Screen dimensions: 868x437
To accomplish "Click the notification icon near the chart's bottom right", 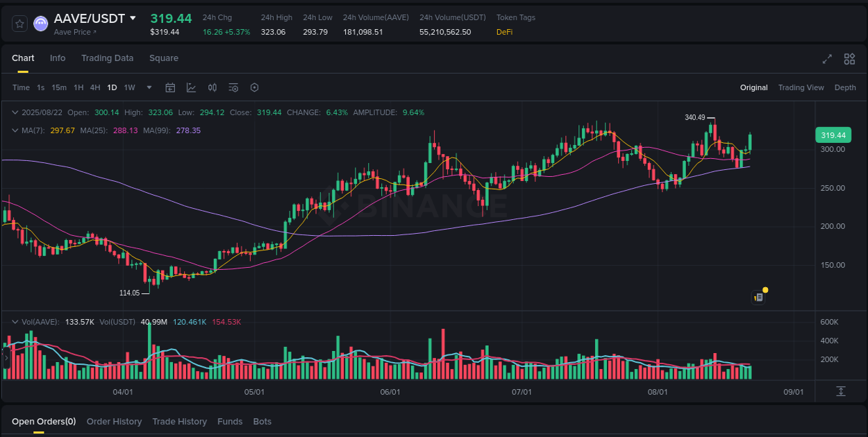I will click(x=758, y=296).
